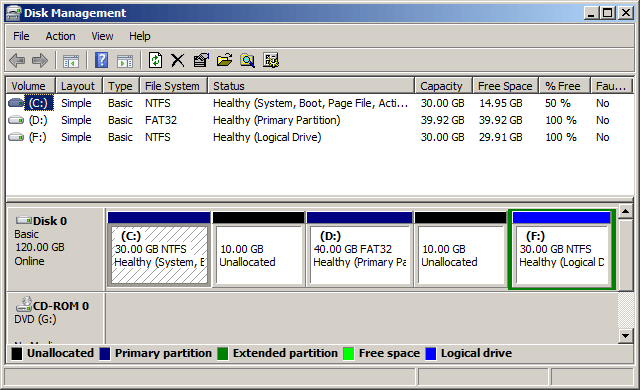
Task: Click the Refresh toolbar icon
Action: pos(155,60)
